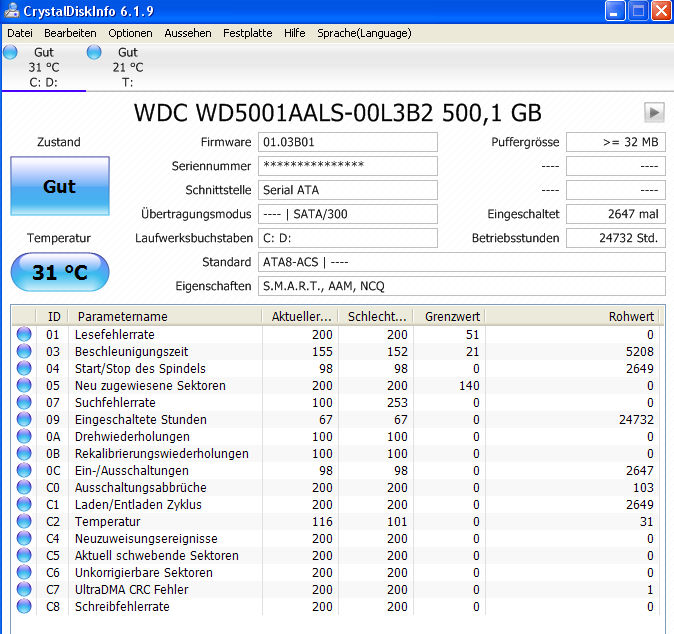This screenshot has width=674, height=634.
Task: Click the Gut health status button
Action: (x=60, y=186)
